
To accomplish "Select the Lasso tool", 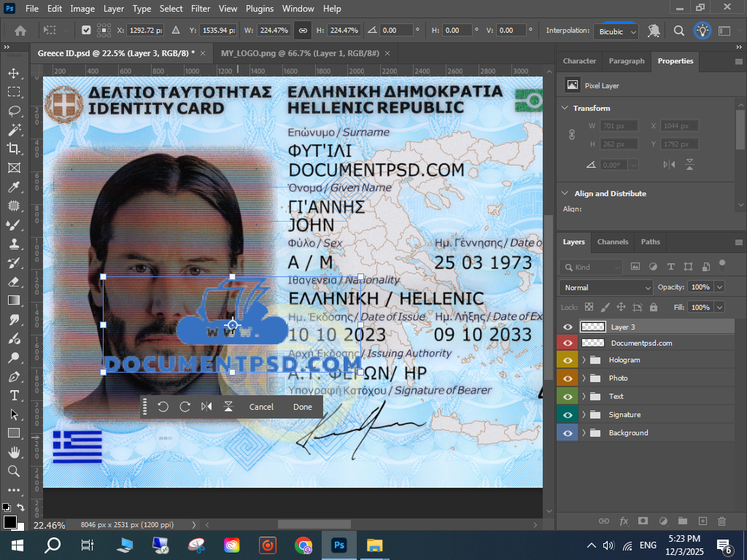I will tap(14, 111).
